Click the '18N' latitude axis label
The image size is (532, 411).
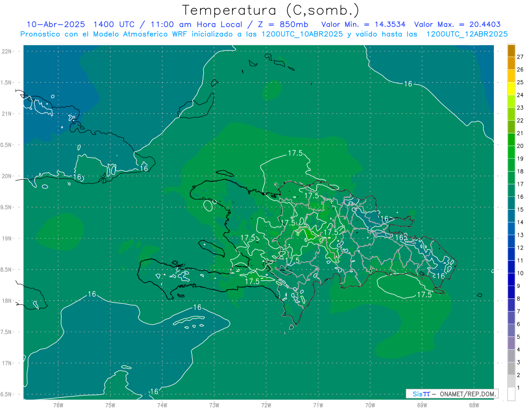[x=8, y=301]
